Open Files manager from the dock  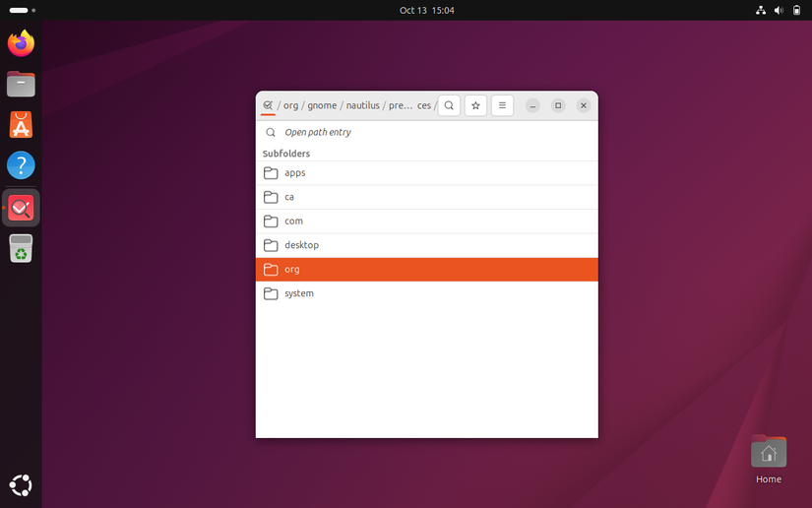[x=21, y=84]
